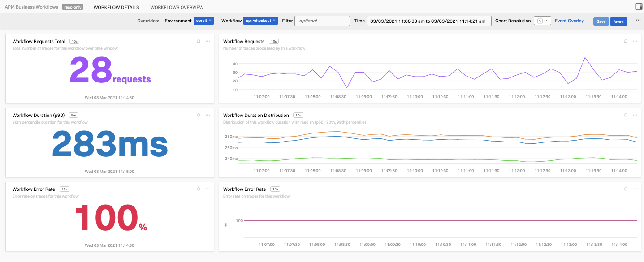Screen dimensions: 644x262
Task: Click the Reset button
Action: [x=618, y=21]
